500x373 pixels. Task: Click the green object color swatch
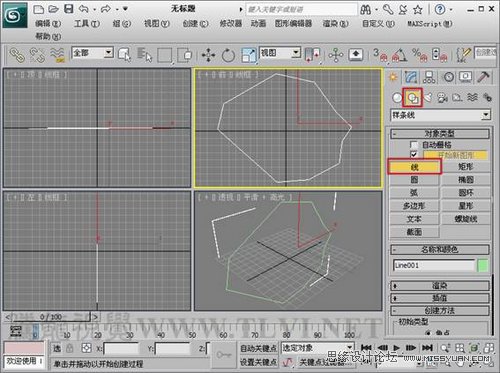(x=483, y=265)
